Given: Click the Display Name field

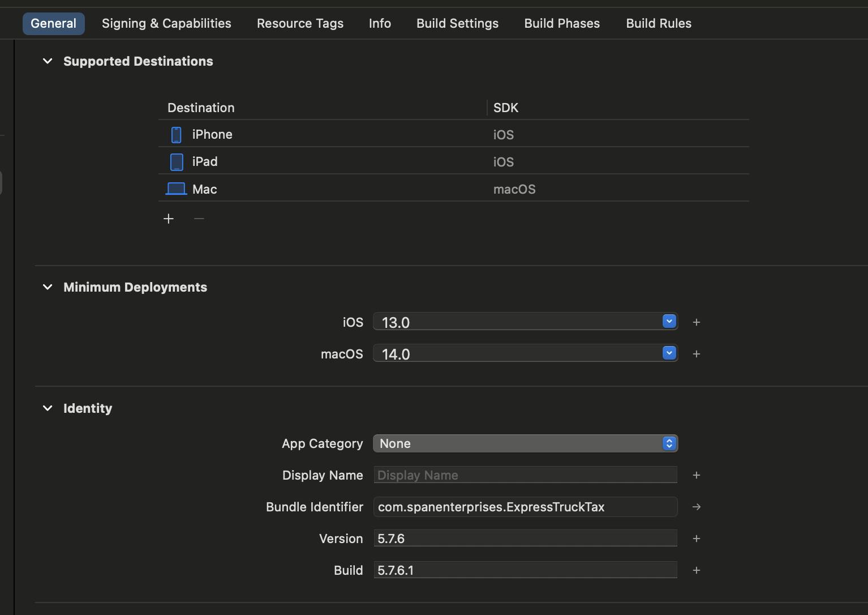Looking at the screenshot, I should click(x=525, y=475).
